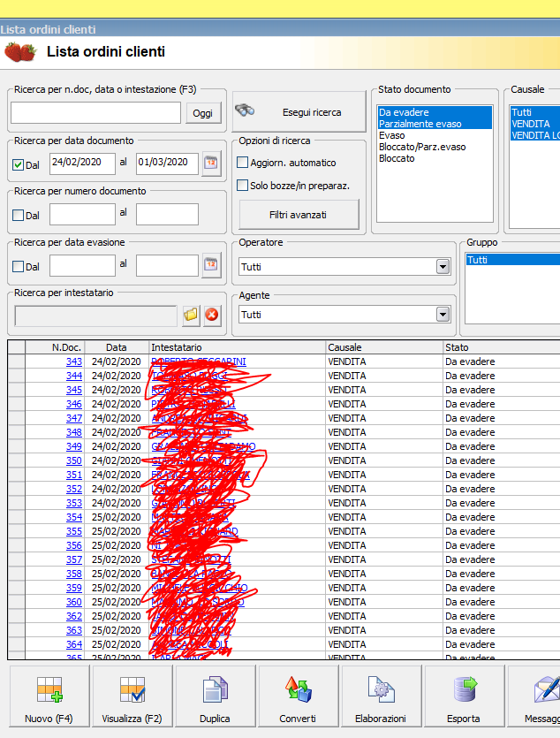Viewport: 560px width, 738px height.
Task: Click the Esporta button
Action: point(464,696)
